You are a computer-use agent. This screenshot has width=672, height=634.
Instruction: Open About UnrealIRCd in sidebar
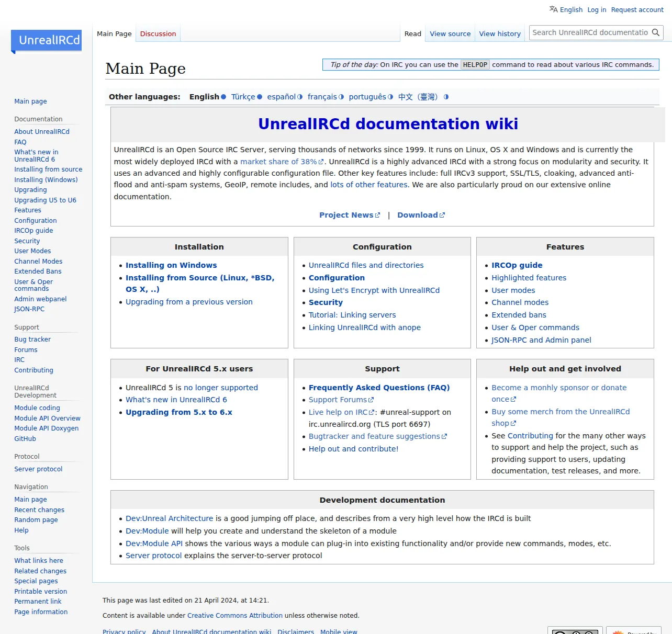(42, 132)
